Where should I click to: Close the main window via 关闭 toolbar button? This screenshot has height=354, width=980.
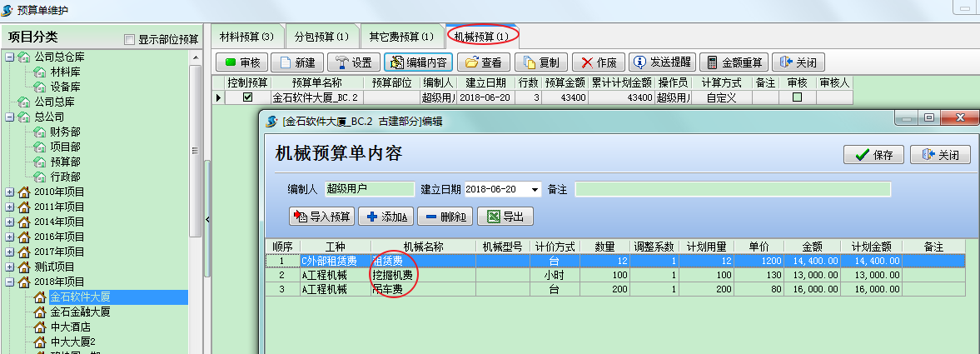798,62
